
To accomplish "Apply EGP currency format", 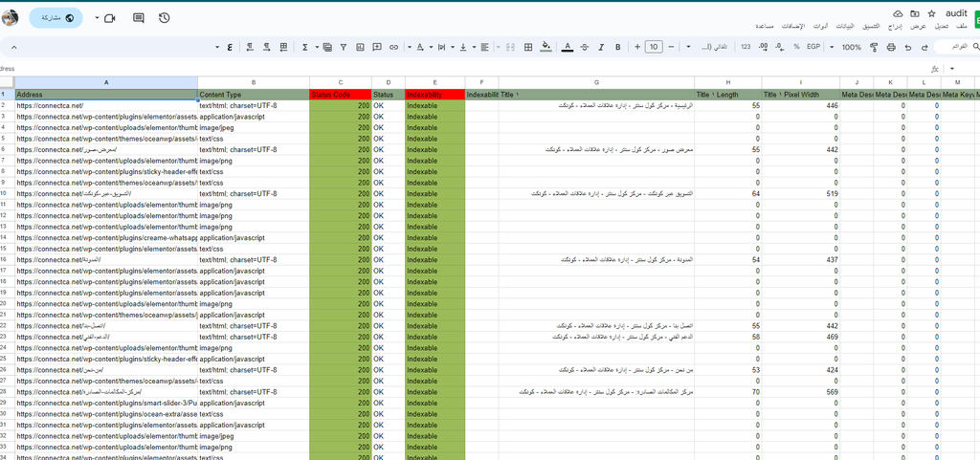I will point(813,47).
